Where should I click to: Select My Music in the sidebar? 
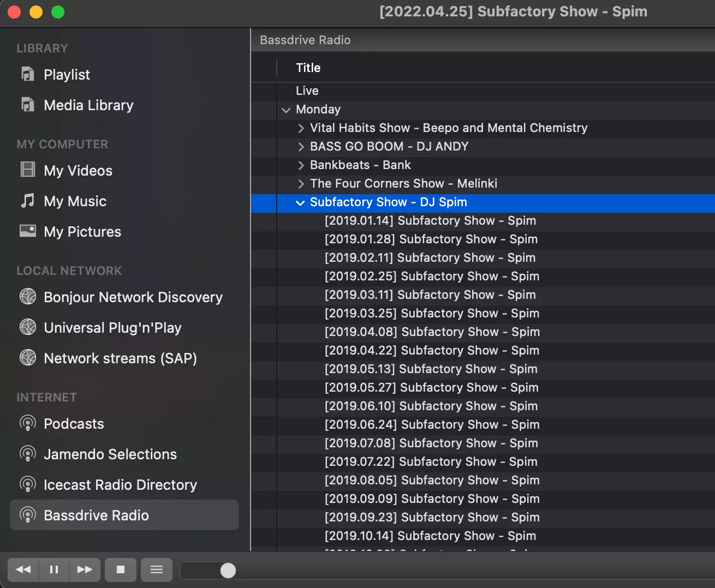tap(75, 201)
